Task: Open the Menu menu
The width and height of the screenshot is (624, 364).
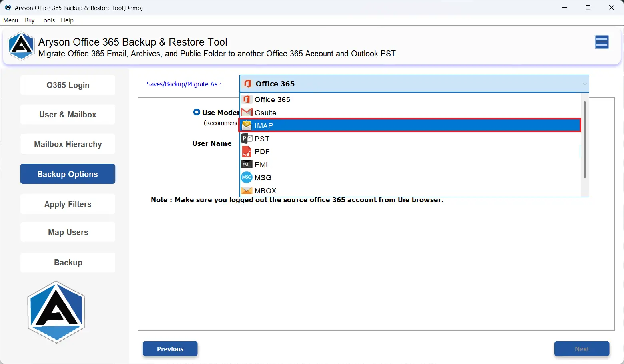Action: [11, 20]
